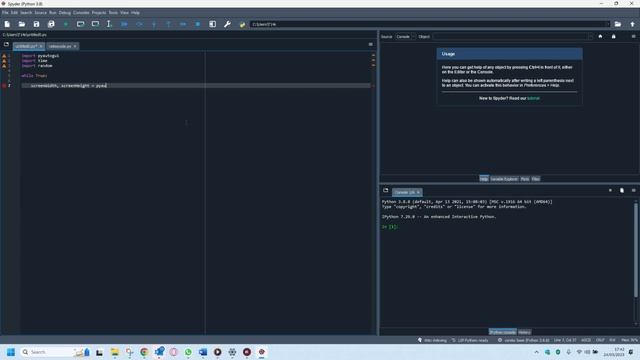
Task: Save the current file
Action: 36,24
